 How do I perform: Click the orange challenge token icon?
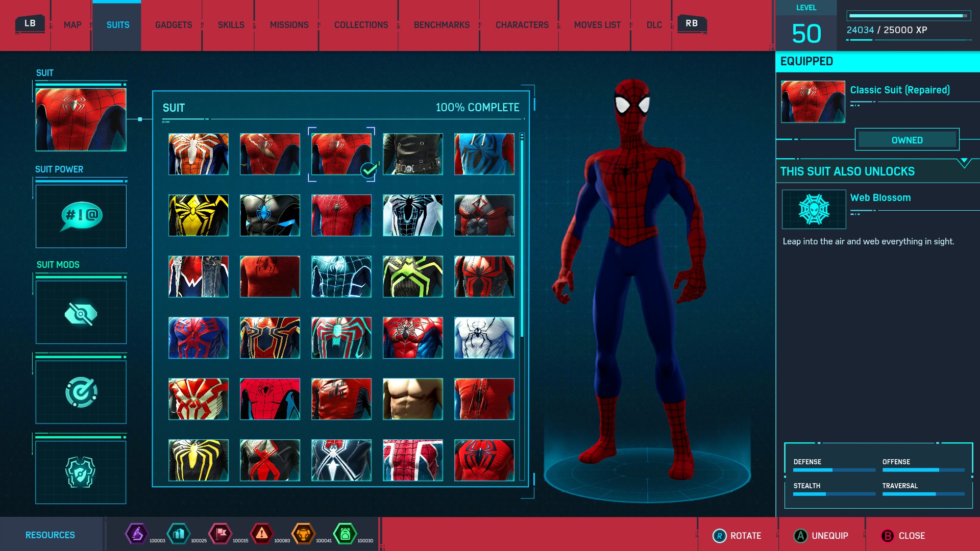303,534
